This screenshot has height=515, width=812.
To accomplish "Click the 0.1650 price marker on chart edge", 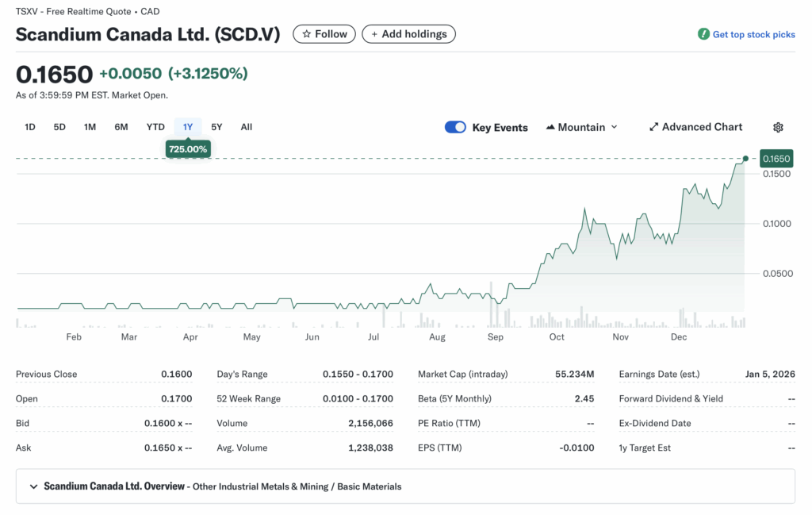I will point(776,158).
